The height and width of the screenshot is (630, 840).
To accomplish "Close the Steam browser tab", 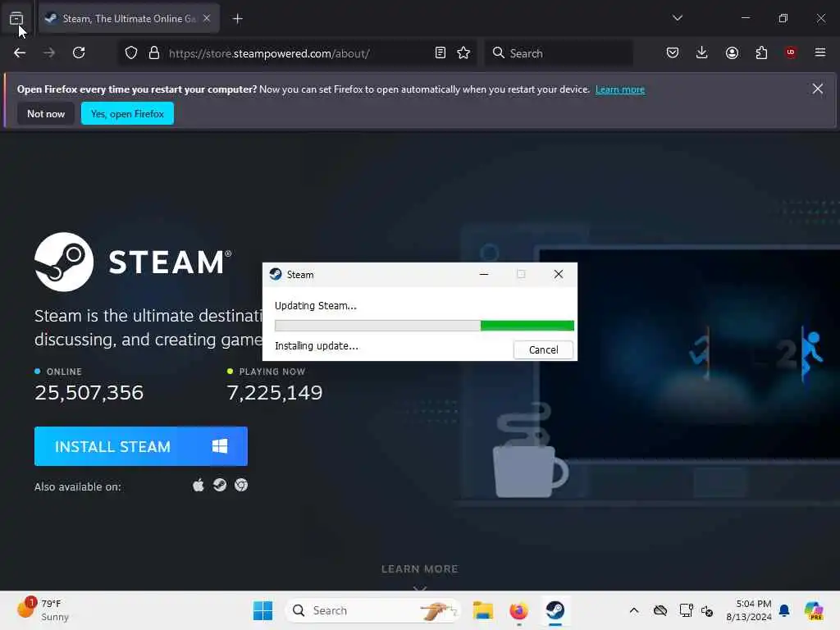I will point(207,19).
